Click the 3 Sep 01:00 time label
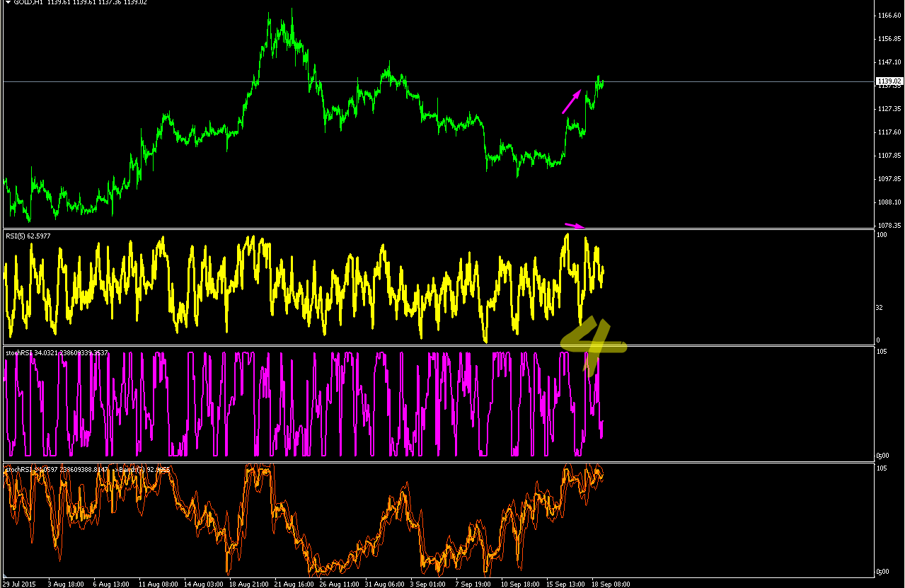 pyautogui.click(x=428, y=584)
